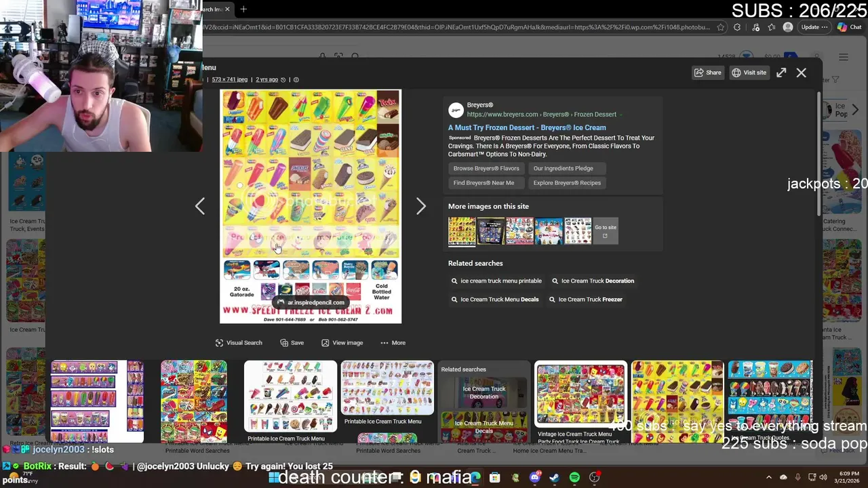Click the breyers.com URL link

pyautogui.click(x=541, y=115)
